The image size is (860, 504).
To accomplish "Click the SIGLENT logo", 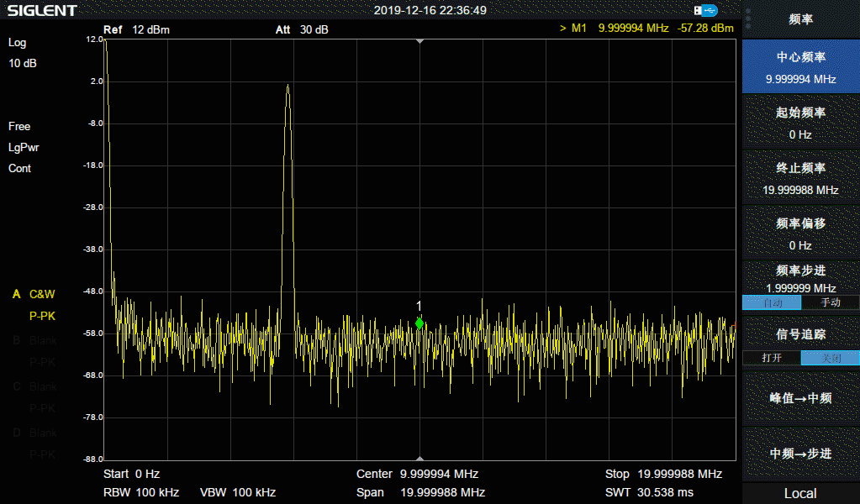I will coord(43,10).
